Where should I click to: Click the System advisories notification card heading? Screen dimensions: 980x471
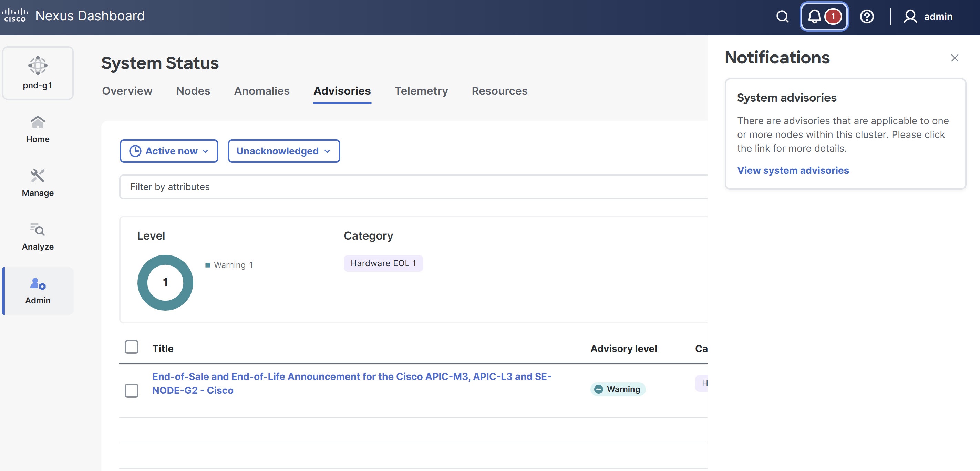pos(787,98)
